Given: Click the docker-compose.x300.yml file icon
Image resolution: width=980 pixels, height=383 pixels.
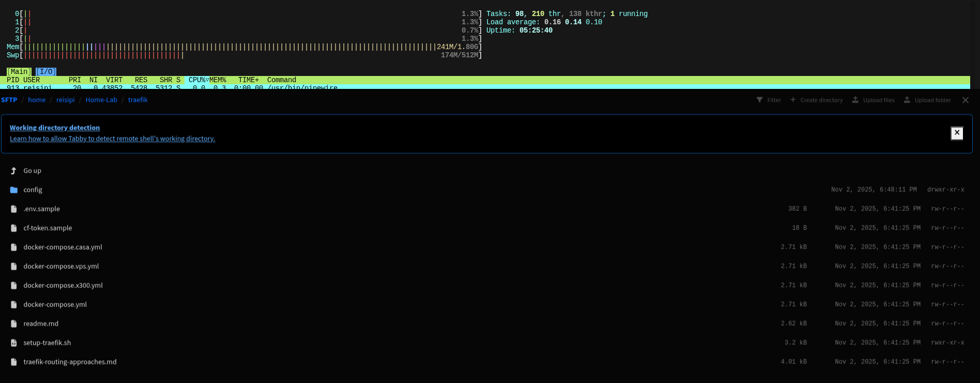Looking at the screenshot, I should coord(14,285).
